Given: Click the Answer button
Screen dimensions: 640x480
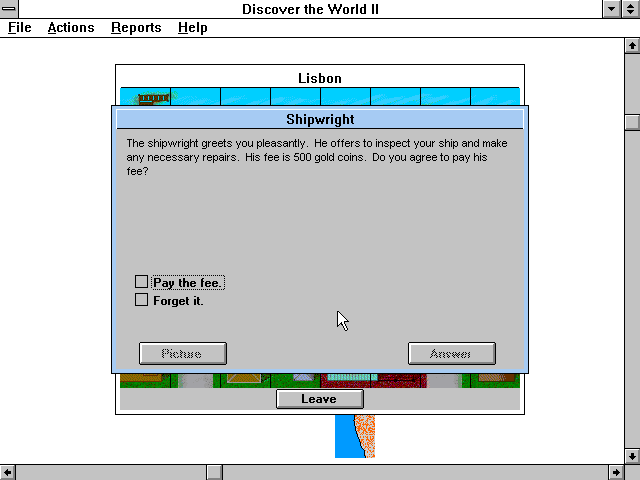Looking at the screenshot, I should pyautogui.click(x=452, y=353).
